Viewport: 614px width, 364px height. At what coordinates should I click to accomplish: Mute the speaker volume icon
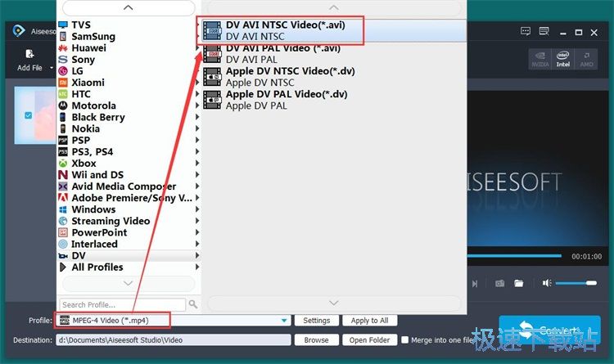click(547, 283)
